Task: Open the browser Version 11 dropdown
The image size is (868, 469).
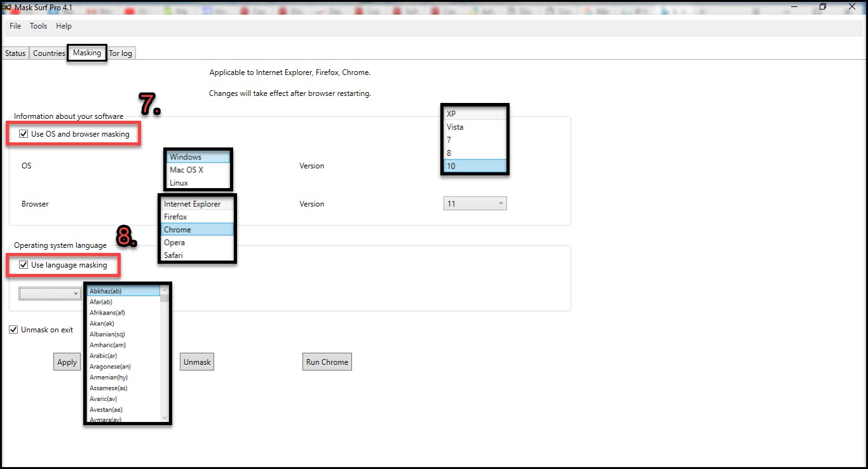Action: [x=475, y=203]
